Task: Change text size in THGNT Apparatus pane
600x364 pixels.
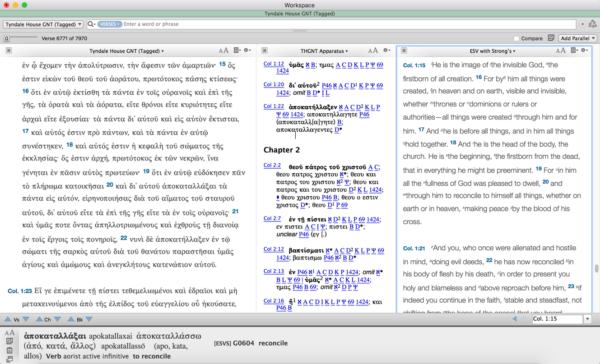Action: pyautogui.click(x=373, y=51)
